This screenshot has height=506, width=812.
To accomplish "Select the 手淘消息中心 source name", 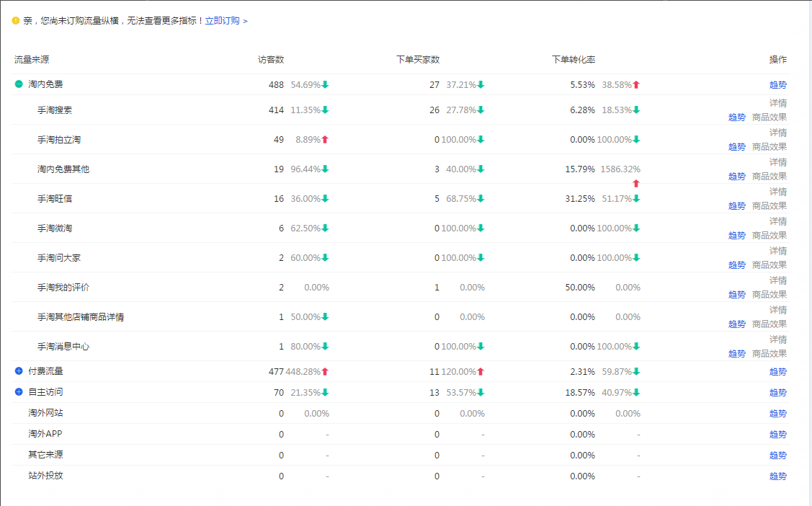I will [63, 346].
